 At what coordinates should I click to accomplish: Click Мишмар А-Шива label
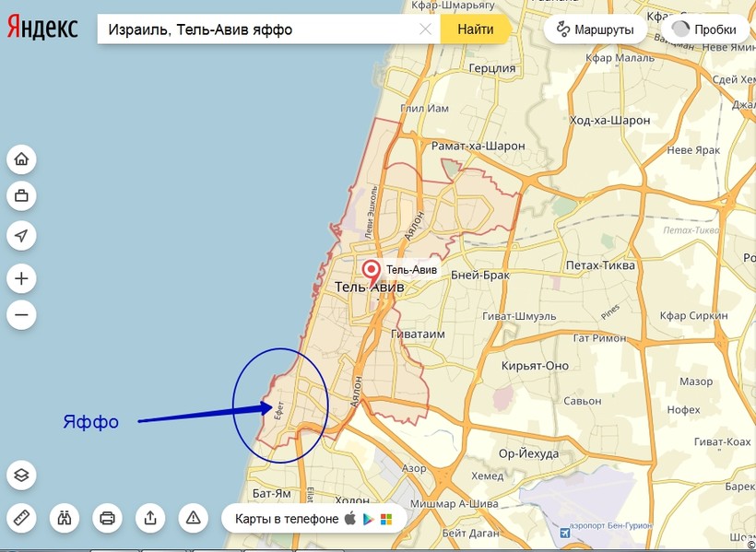[x=455, y=504]
